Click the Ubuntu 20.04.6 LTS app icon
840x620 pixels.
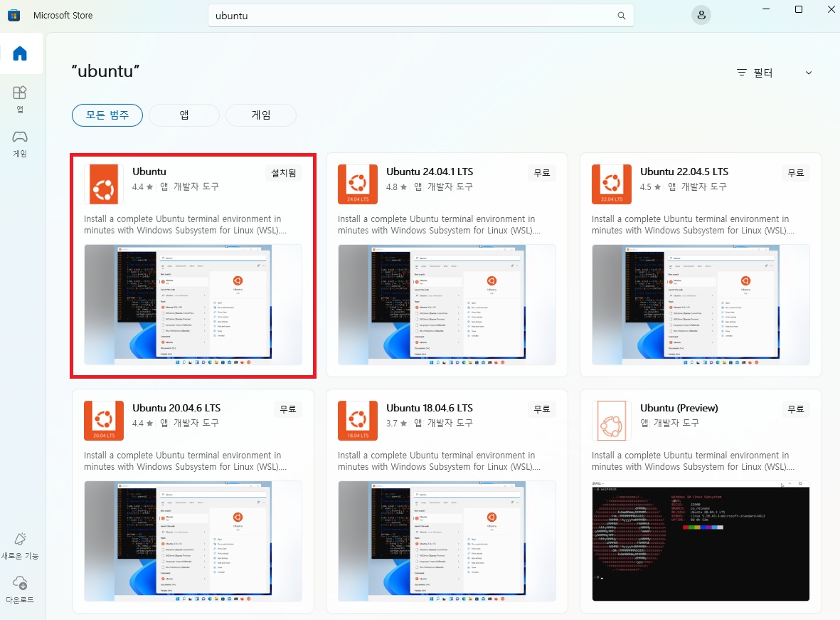point(103,421)
